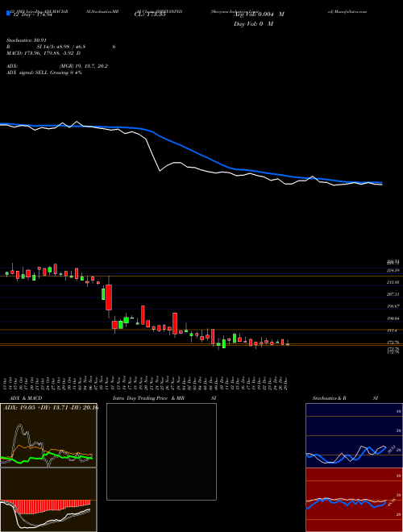Click the 215.95 price axis label
Viewport: 403px width, 532px height.
pos(393,282)
